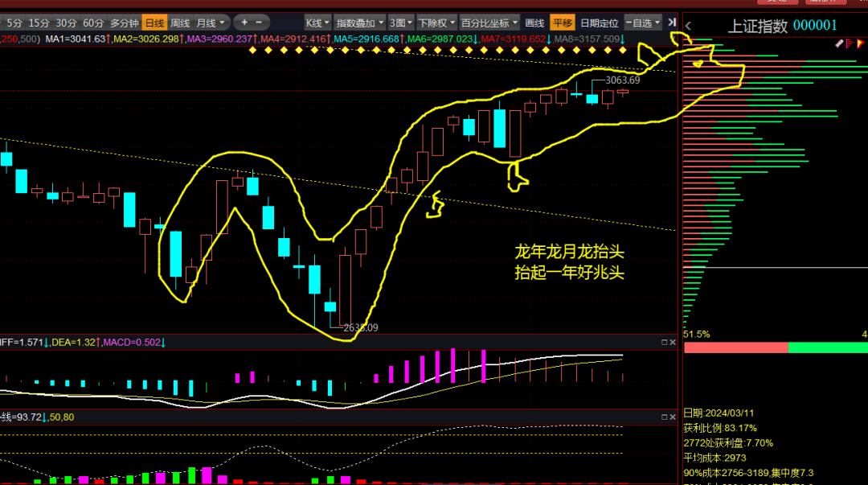The height and width of the screenshot is (485, 868).
Task: Switch to the 日线 daily chart period
Action: (x=154, y=23)
